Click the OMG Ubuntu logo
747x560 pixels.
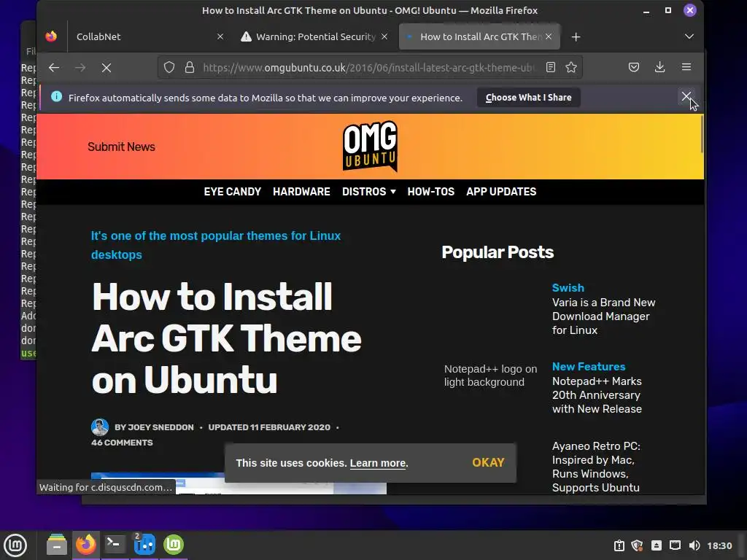(370, 146)
